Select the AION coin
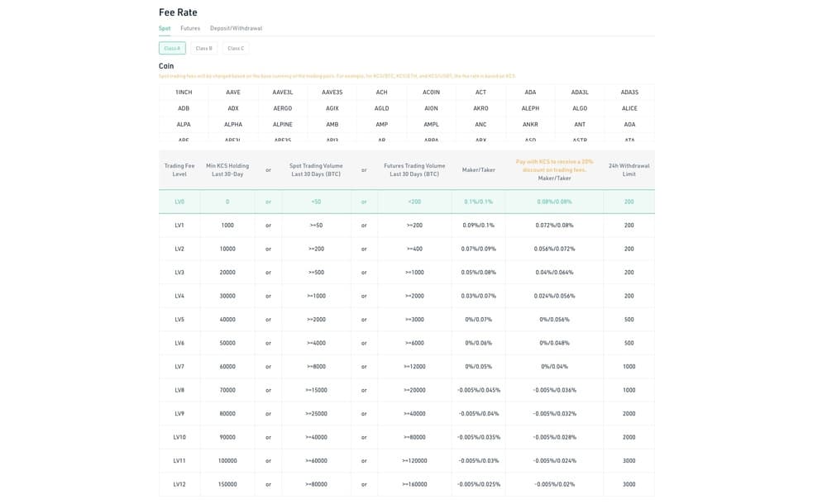The image size is (827, 504). point(432,108)
